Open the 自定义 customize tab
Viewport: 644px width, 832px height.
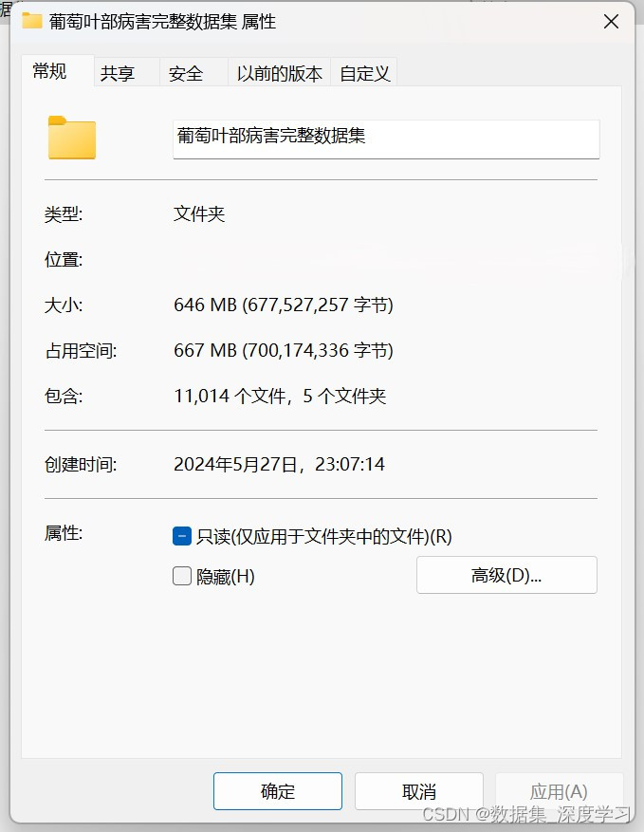click(364, 73)
